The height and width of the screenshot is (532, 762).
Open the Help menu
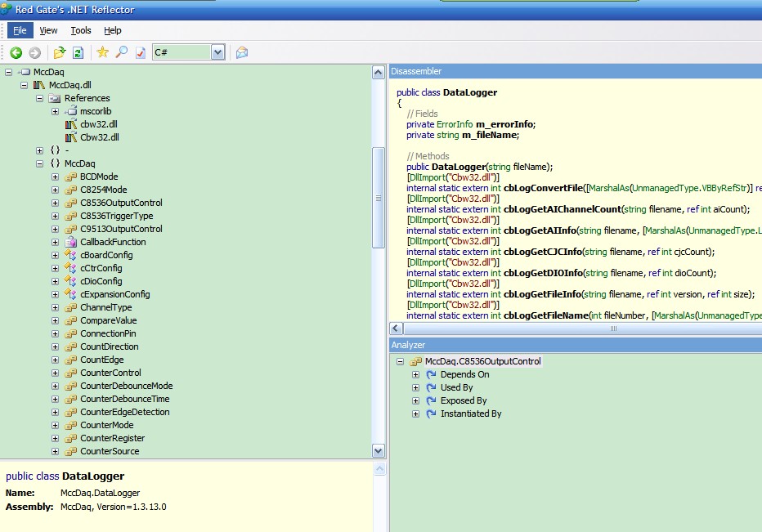[113, 30]
